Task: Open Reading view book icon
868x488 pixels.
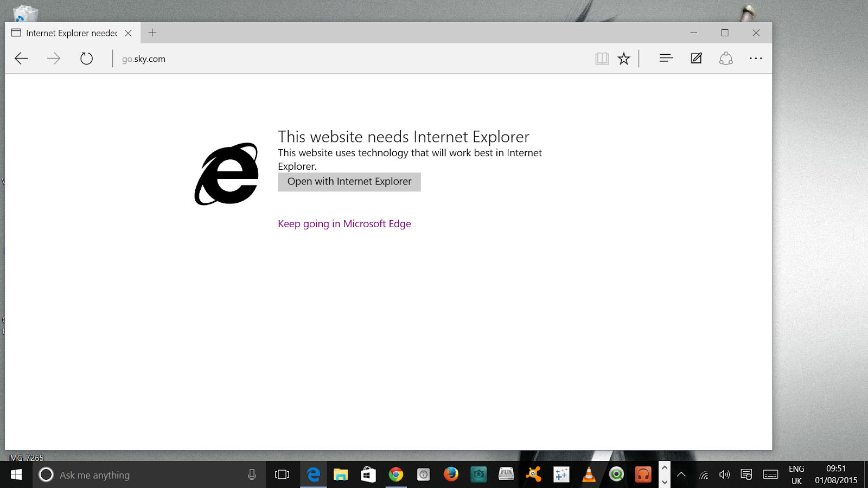Action: pos(602,59)
